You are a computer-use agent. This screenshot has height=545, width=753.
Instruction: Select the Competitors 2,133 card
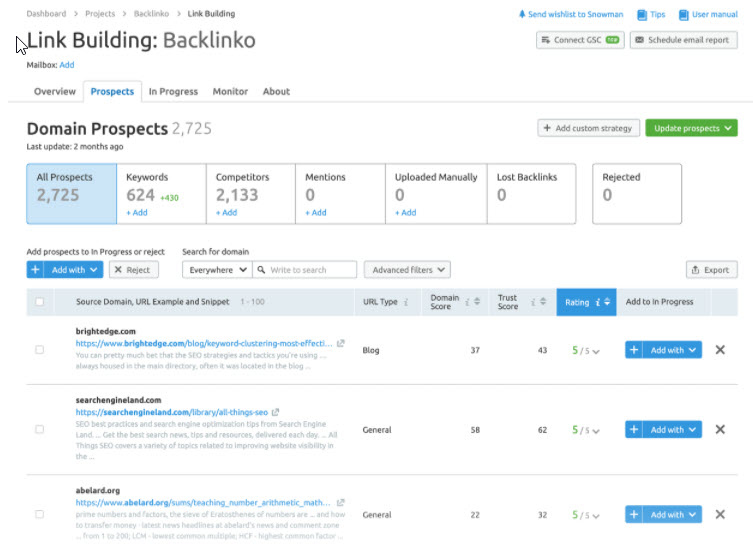coord(251,194)
